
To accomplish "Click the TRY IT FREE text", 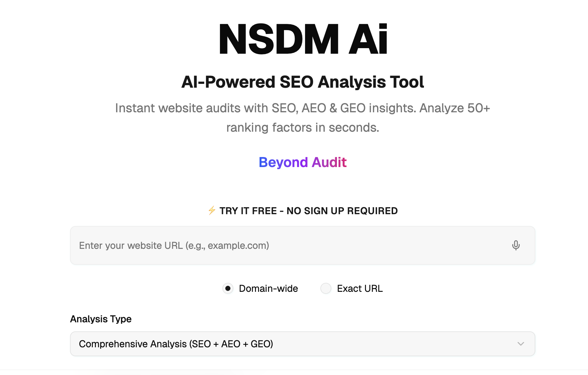I will click(x=308, y=210).
